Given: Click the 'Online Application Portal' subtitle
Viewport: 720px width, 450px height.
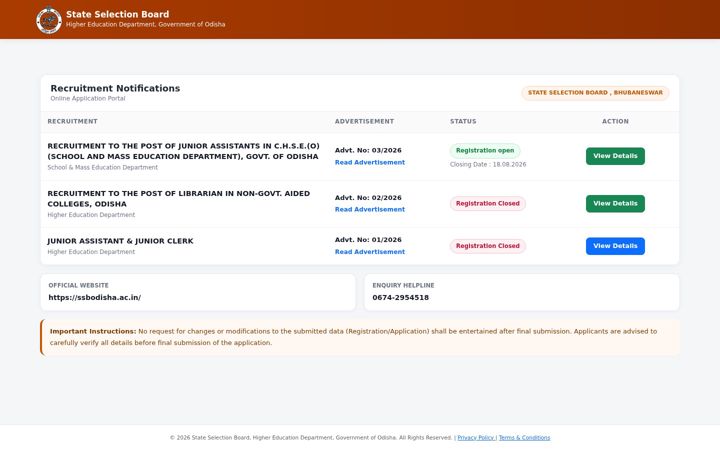Looking at the screenshot, I should [x=88, y=98].
